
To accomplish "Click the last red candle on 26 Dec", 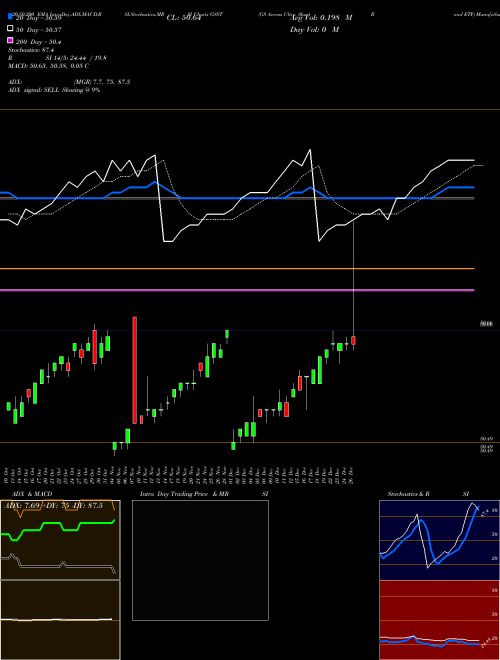I will click(x=354, y=340).
